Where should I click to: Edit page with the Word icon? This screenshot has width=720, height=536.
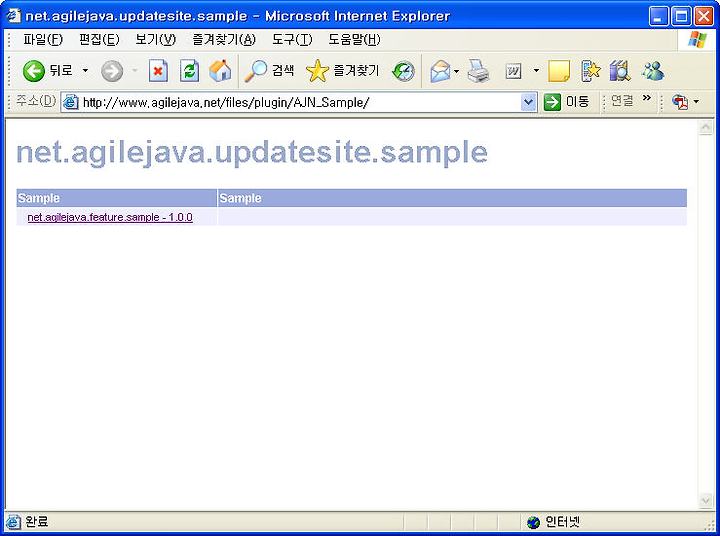pyautogui.click(x=513, y=71)
